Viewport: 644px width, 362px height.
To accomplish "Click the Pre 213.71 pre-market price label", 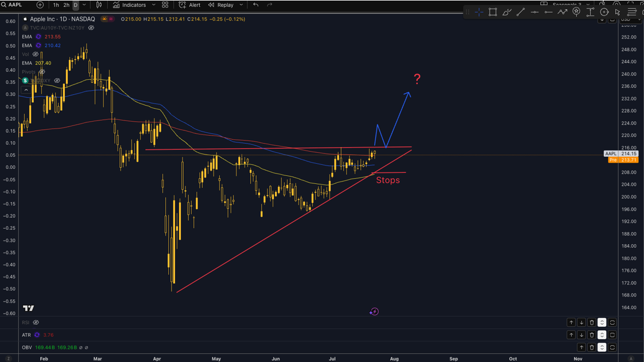I will pos(623,160).
